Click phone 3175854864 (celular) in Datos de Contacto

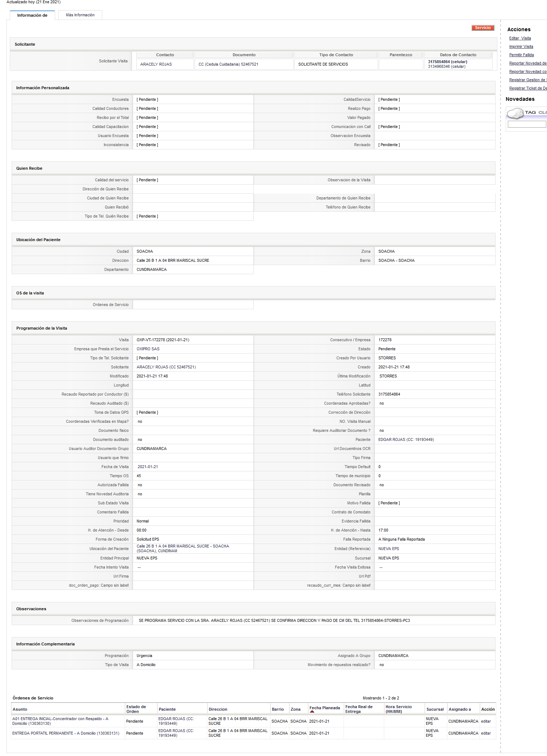click(447, 62)
